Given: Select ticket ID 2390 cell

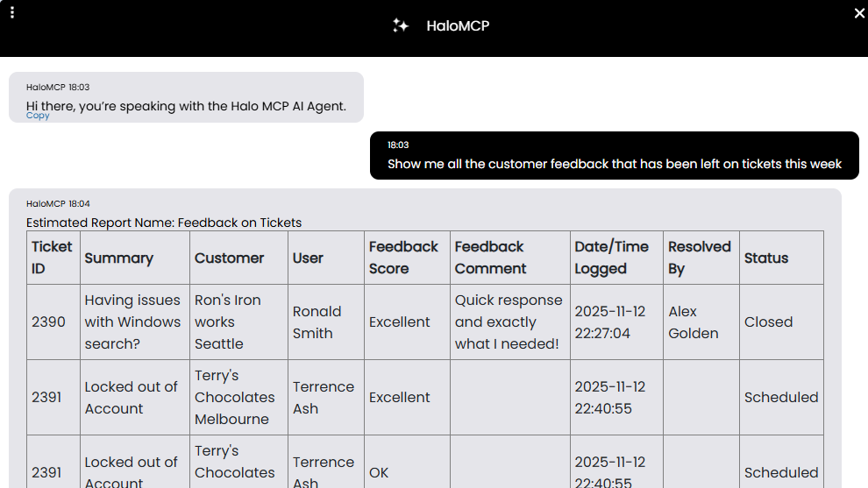Looking at the screenshot, I should (x=49, y=322).
